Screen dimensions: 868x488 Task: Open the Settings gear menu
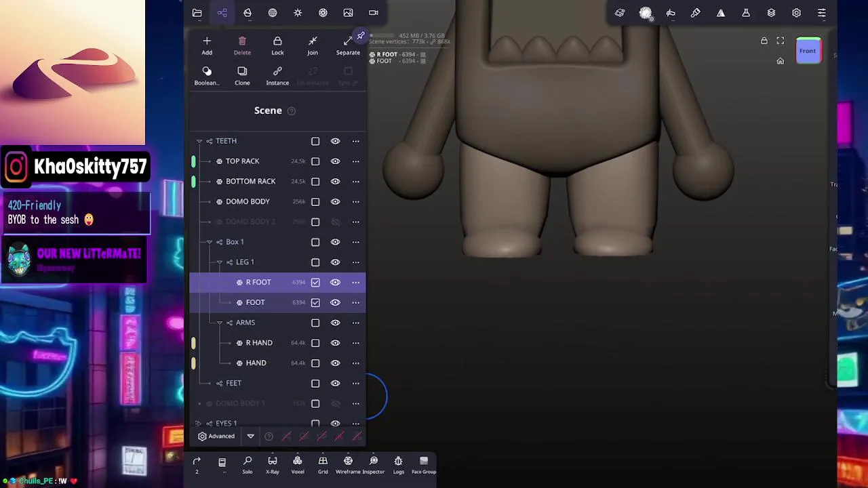796,12
